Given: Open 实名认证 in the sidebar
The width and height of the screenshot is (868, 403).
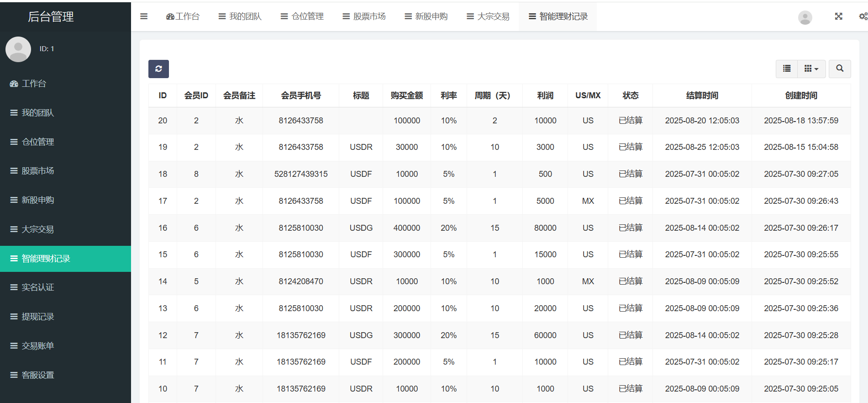Looking at the screenshot, I should click(x=37, y=287).
